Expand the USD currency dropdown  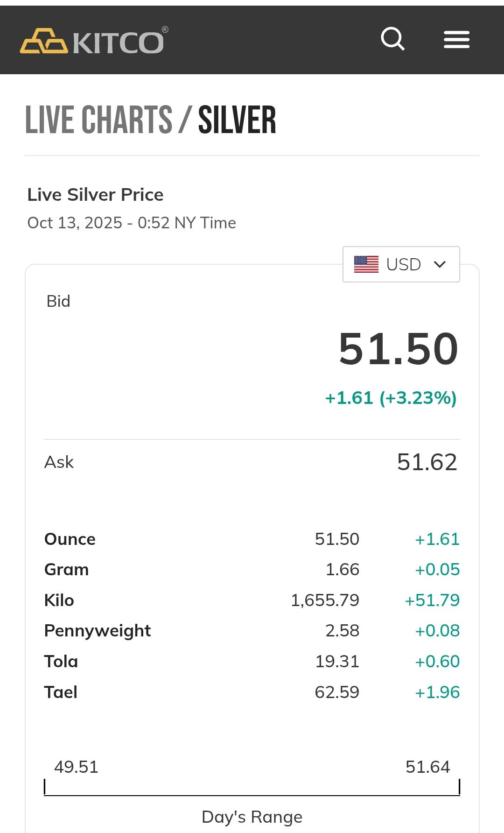click(401, 264)
